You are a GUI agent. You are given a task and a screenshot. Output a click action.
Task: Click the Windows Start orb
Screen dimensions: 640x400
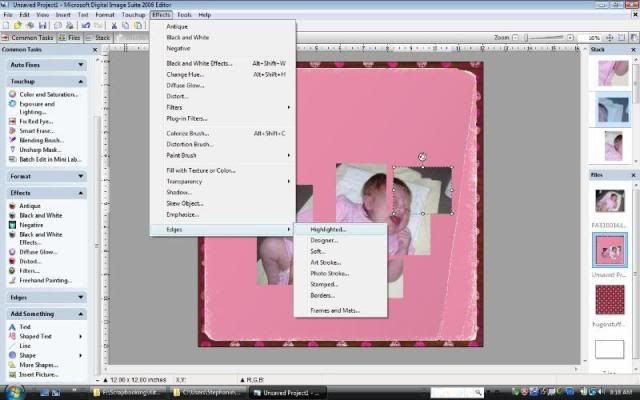tap(13, 392)
